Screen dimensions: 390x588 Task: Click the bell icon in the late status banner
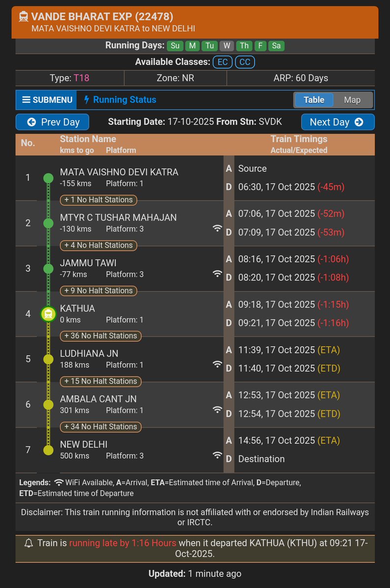pos(28,543)
